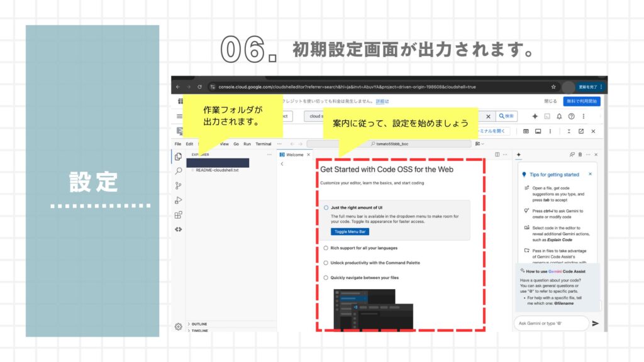Click the tomato55bbb_boc command center search box
Viewport: 644px width, 362px height.
click(x=389, y=144)
